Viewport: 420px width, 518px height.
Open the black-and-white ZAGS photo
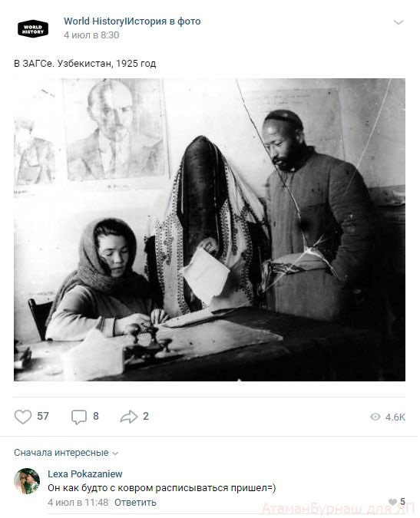tap(210, 229)
